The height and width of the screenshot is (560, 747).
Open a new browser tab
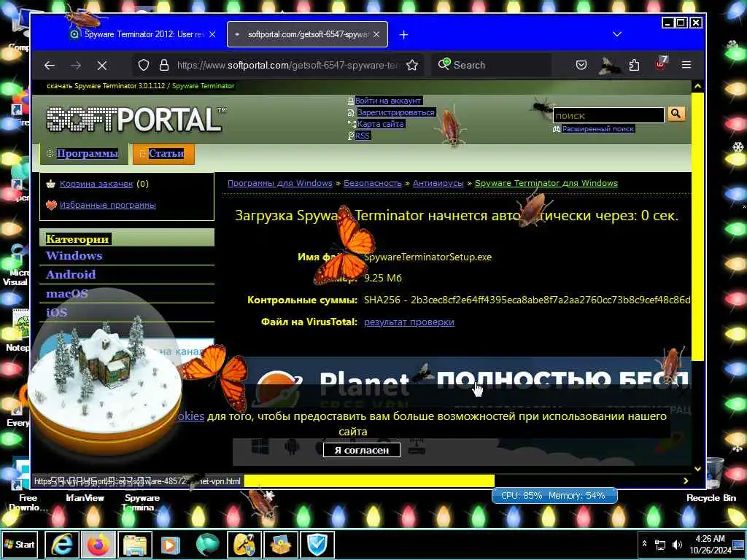coord(403,34)
